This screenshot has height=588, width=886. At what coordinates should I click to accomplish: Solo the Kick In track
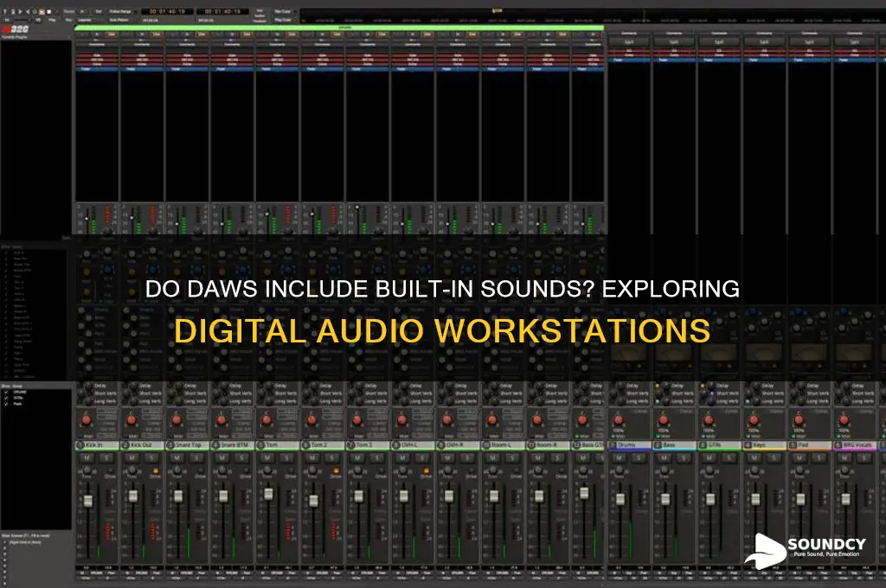pos(106,457)
